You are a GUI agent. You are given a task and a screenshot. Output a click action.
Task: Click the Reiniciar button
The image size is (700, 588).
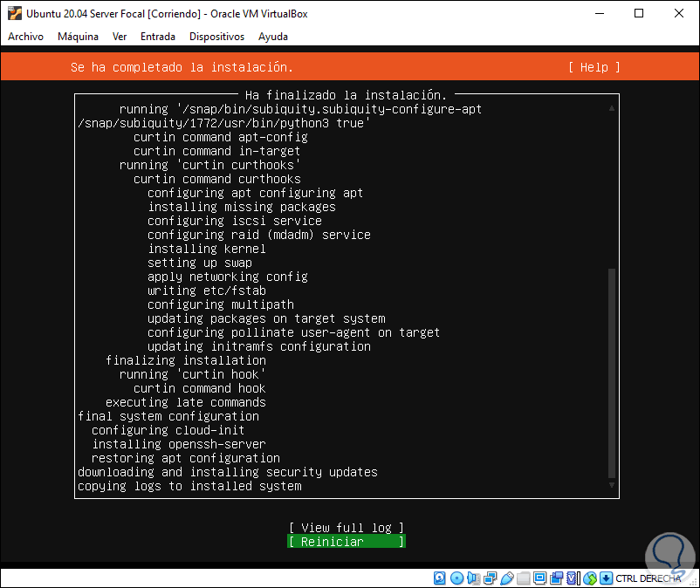click(x=347, y=542)
